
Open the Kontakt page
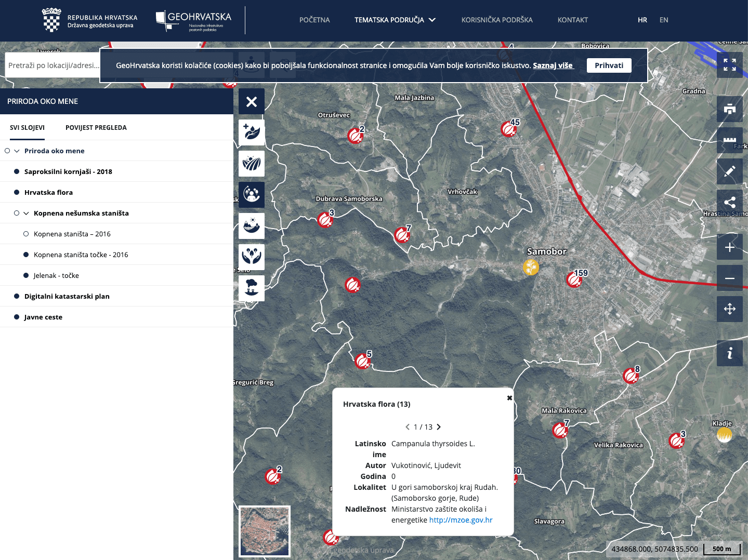573,20
